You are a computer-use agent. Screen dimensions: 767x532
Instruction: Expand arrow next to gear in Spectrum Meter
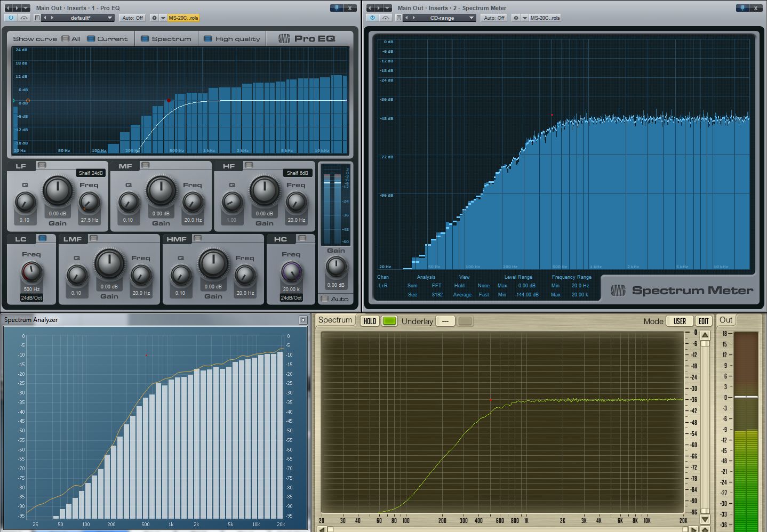(x=524, y=18)
